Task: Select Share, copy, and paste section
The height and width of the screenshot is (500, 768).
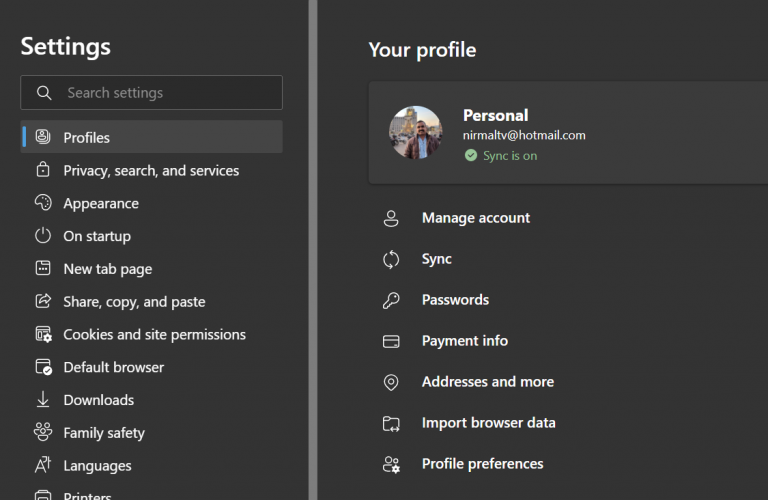Action: point(134,302)
